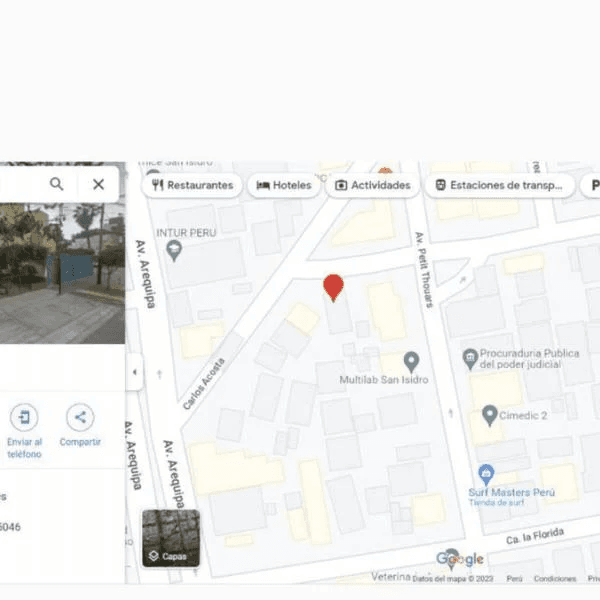Click the Av. Petit Thouars street label
The height and width of the screenshot is (600, 600).
coord(424,269)
